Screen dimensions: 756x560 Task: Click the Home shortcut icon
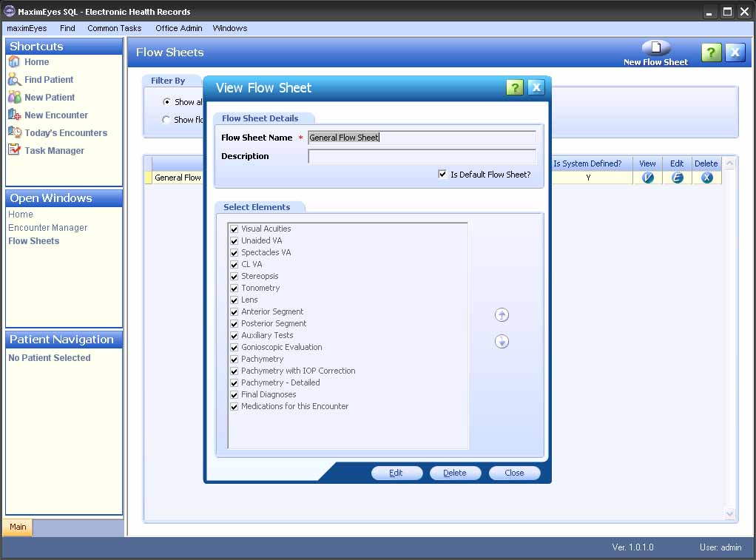point(14,61)
